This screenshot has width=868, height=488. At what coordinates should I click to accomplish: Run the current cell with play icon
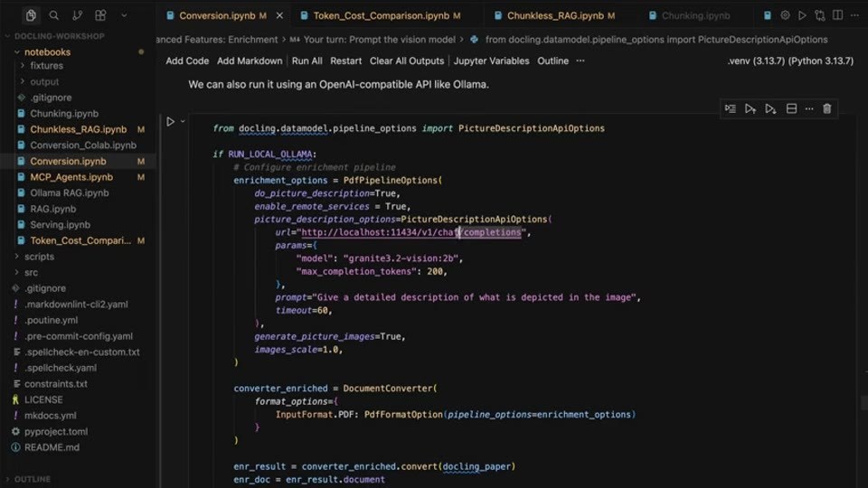(171, 121)
